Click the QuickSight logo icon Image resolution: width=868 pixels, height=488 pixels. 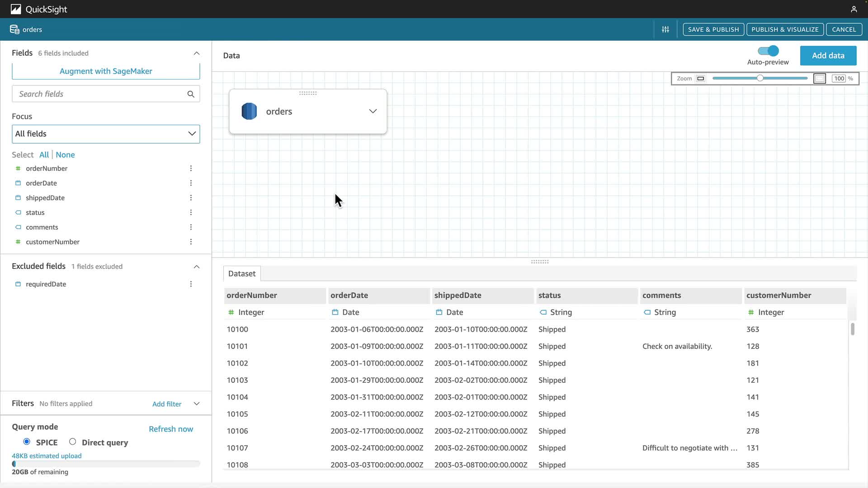(x=16, y=9)
